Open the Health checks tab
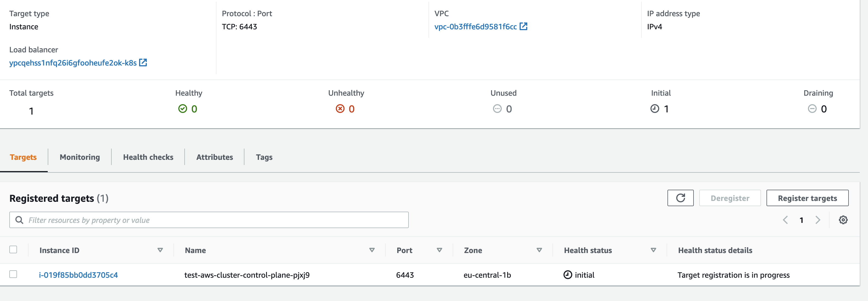This screenshot has height=301, width=868. coord(148,157)
